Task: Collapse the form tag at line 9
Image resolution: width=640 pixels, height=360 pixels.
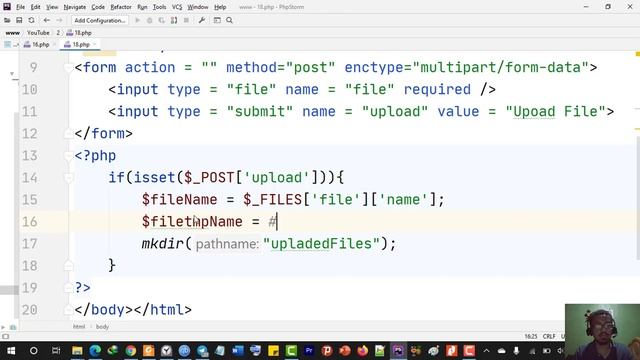Action: click(69, 68)
